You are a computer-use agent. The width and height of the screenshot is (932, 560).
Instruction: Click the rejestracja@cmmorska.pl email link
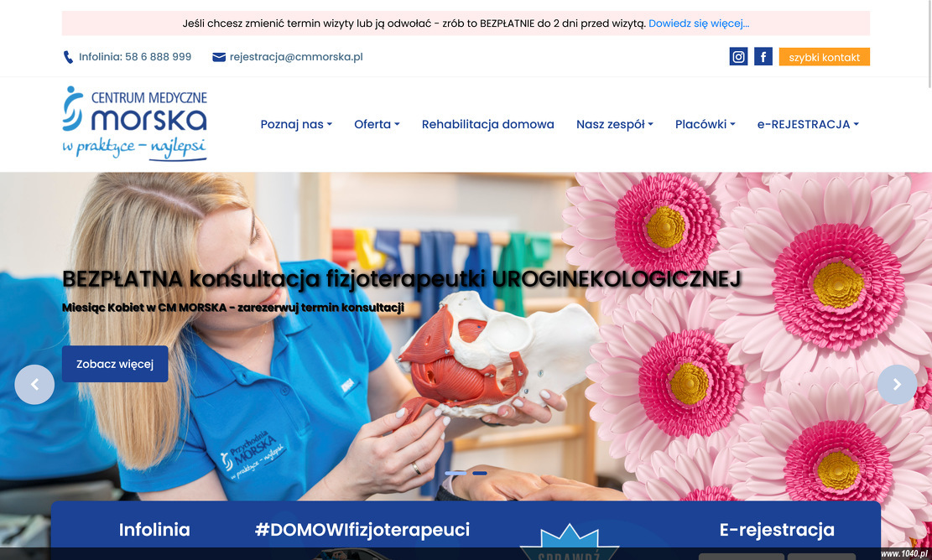(x=296, y=57)
